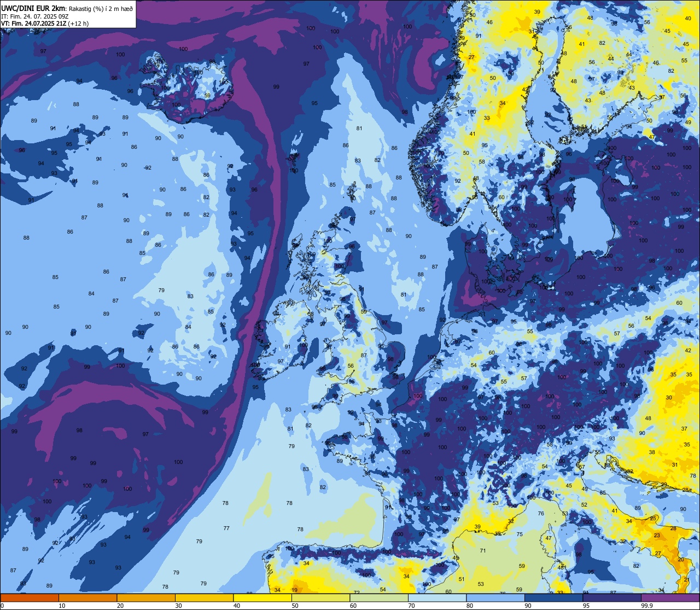700x610 pixels.
Task: Click the 'UWC/DINI EUR 2km' title text
Action: point(34,8)
